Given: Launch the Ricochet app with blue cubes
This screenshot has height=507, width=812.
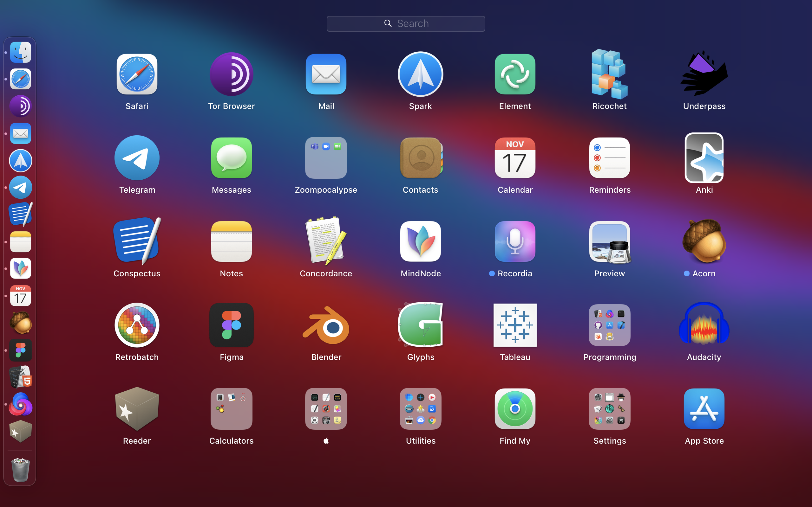Looking at the screenshot, I should 609,74.
